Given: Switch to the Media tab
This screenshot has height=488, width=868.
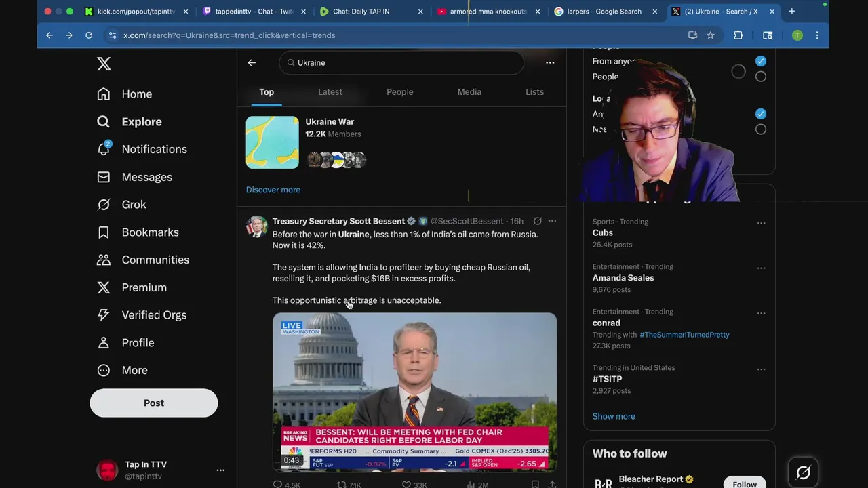Looking at the screenshot, I should point(469,92).
